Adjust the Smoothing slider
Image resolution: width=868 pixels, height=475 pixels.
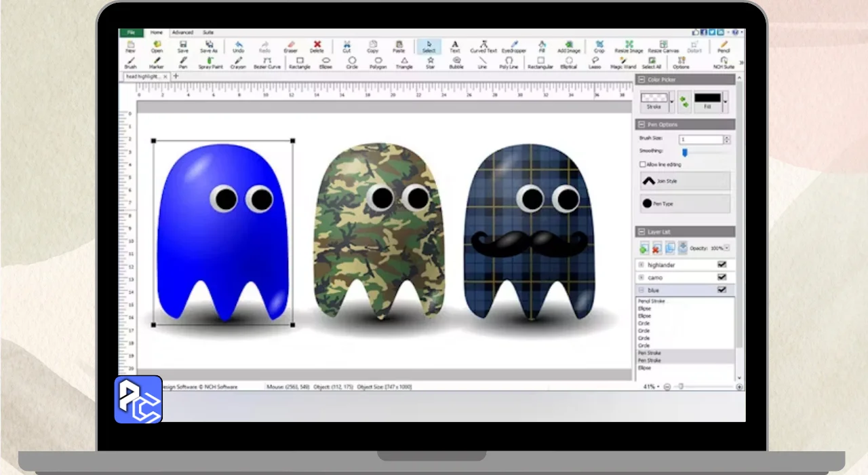click(x=685, y=152)
